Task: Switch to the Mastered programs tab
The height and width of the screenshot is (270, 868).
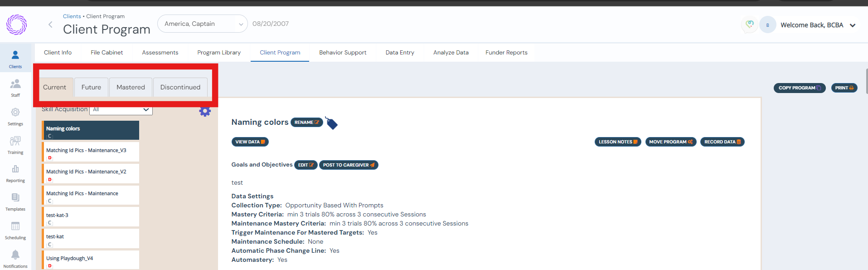Action: [x=131, y=87]
